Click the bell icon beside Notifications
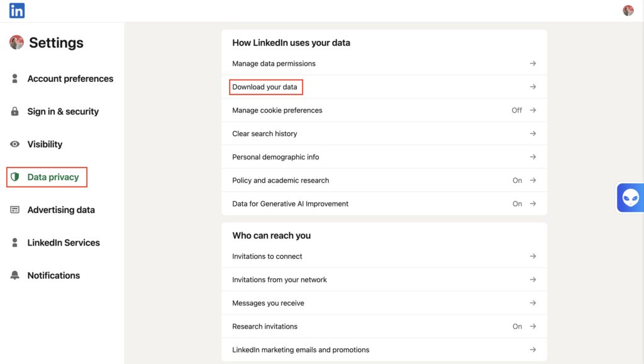 tap(15, 276)
